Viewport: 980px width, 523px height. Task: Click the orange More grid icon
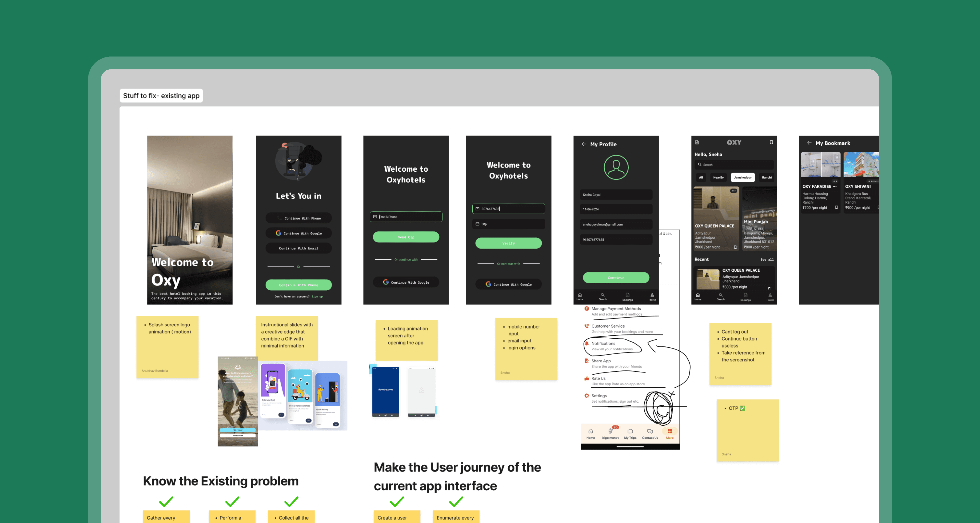(x=670, y=431)
